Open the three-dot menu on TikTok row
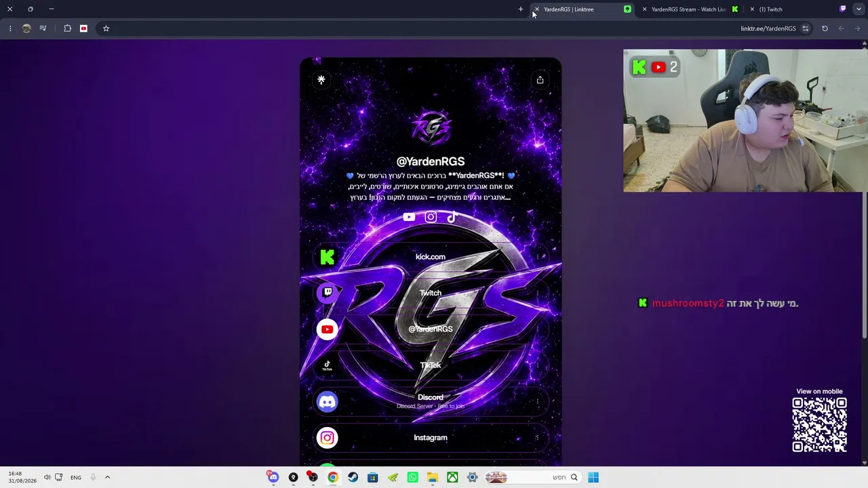868x488 pixels. 537,365
